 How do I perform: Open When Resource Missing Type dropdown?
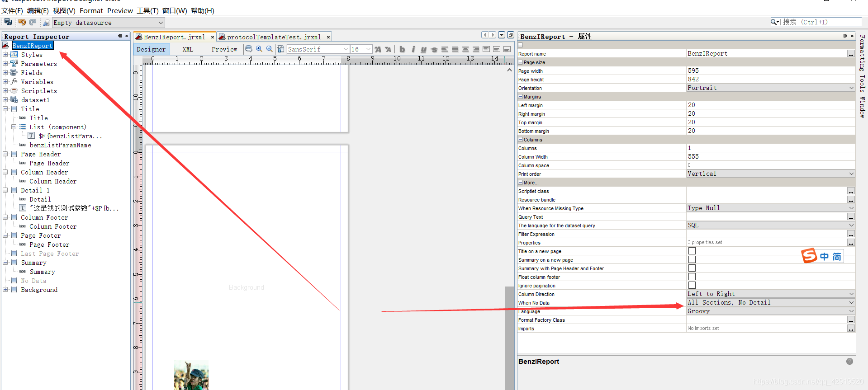tap(770, 208)
